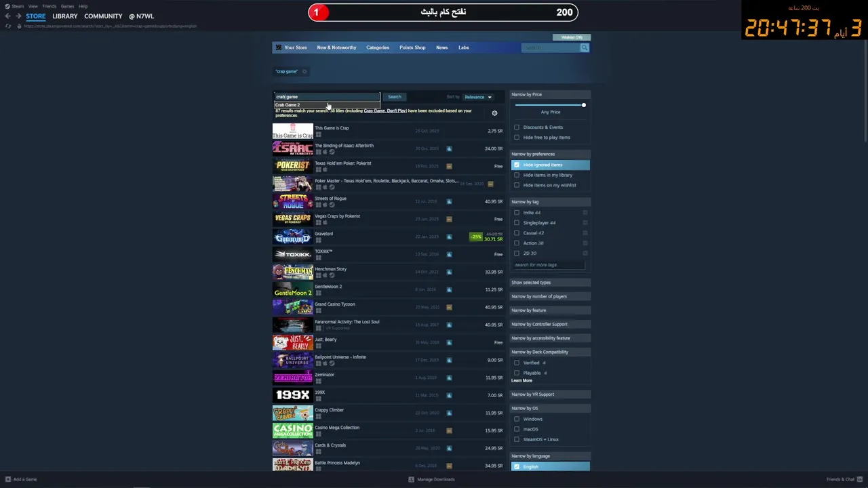This screenshot has height=488, width=868.
Task: Open the Streets of Rogue thumbnail
Action: coord(293,201)
